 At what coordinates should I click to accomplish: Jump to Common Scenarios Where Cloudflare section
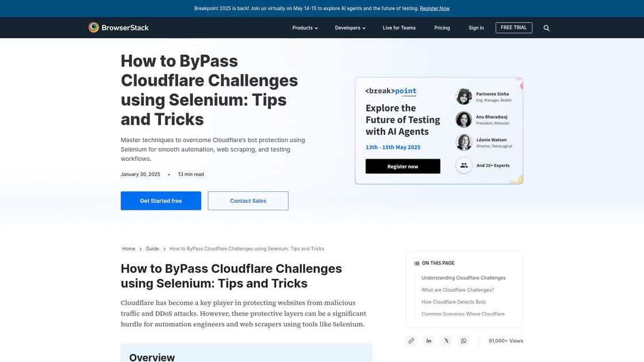(x=463, y=314)
